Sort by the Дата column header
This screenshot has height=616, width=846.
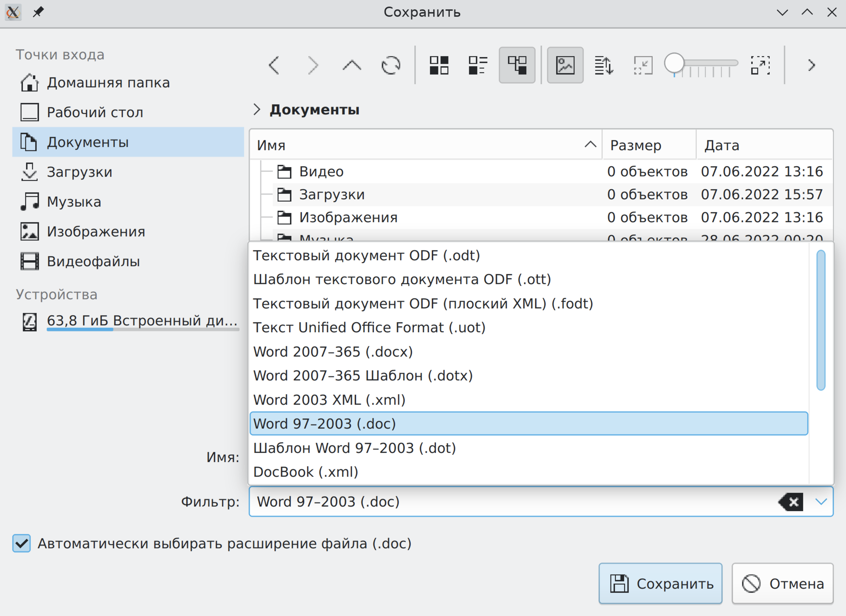[x=764, y=145]
